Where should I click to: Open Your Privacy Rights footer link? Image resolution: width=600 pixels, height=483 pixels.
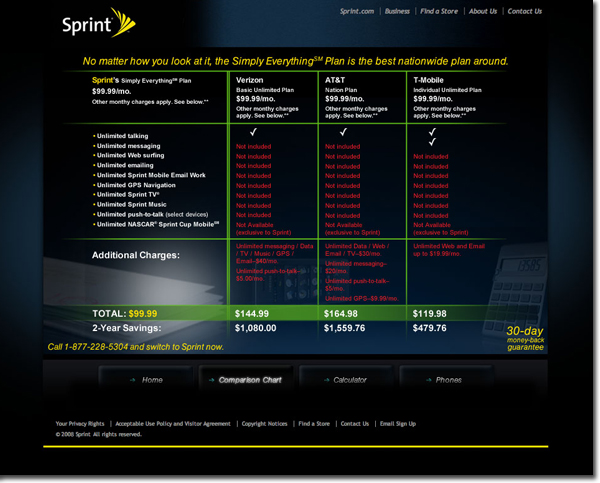pos(80,424)
